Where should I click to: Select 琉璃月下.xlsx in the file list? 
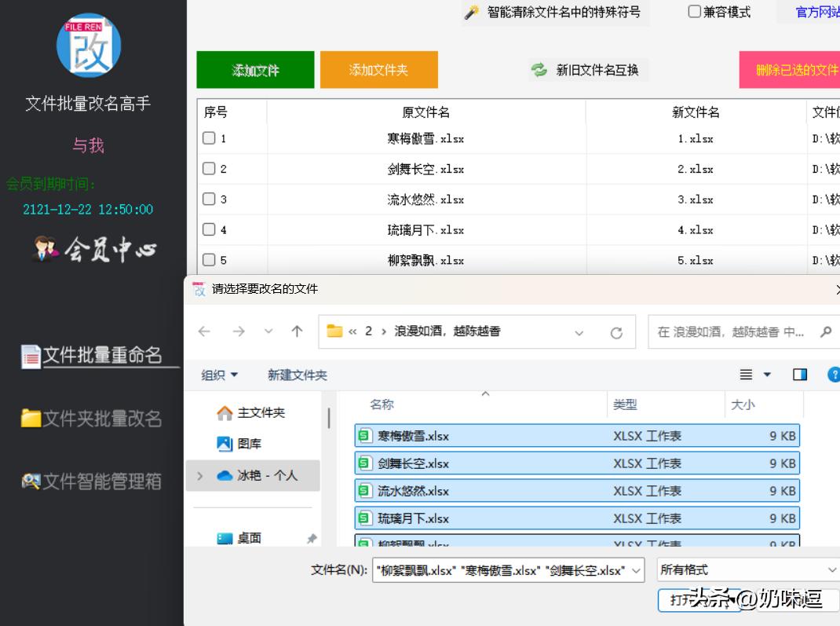pyautogui.click(x=414, y=518)
